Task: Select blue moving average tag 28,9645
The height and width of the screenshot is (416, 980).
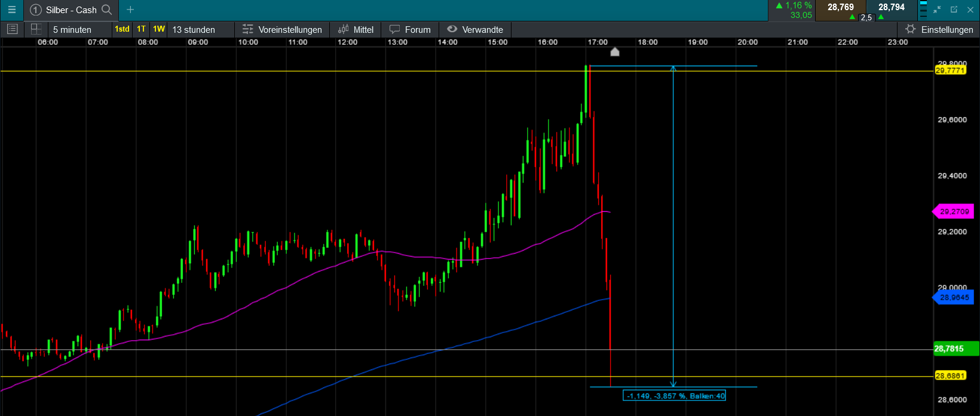Action: [x=953, y=297]
